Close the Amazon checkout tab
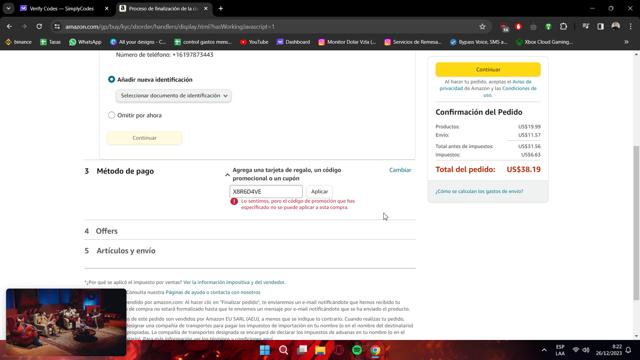The height and width of the screenshot is (360, 640). pos(206,8)
